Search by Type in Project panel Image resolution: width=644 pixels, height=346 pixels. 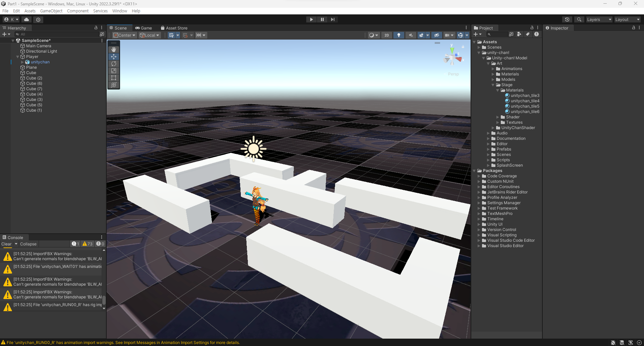(x=519, y=34)
